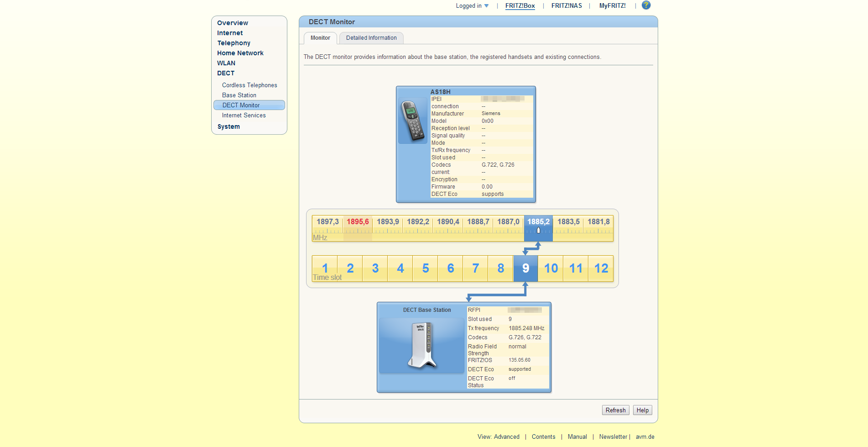Select time slot 7
Image resolution: width=868 pixels, height=447 pixels.
pyautogui.click(x=475, y=268)
